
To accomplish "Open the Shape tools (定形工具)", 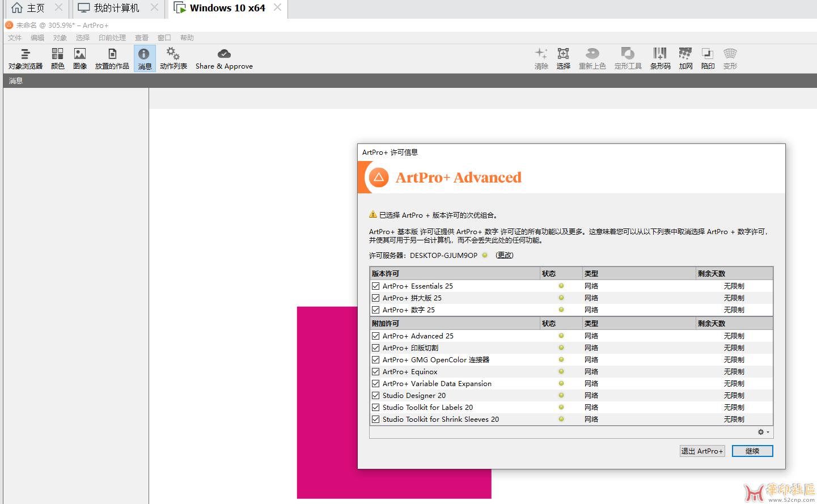I will click(628, 59).
